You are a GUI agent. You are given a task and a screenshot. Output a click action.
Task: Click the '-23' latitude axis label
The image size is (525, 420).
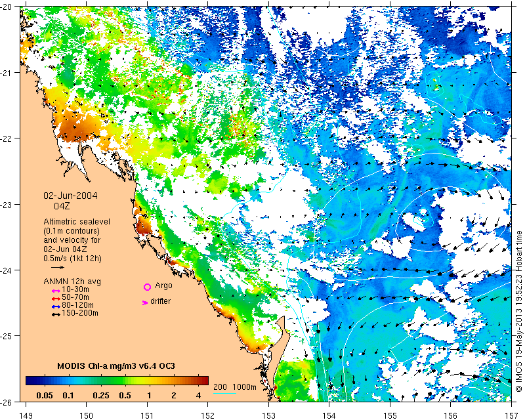pyautogui.click(x=6, y=204)
